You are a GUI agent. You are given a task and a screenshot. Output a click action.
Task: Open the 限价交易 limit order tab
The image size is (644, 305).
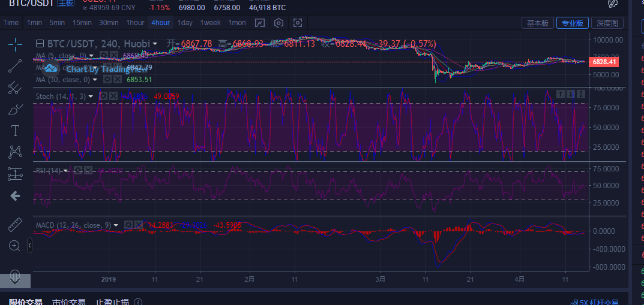tap(25, 303)
